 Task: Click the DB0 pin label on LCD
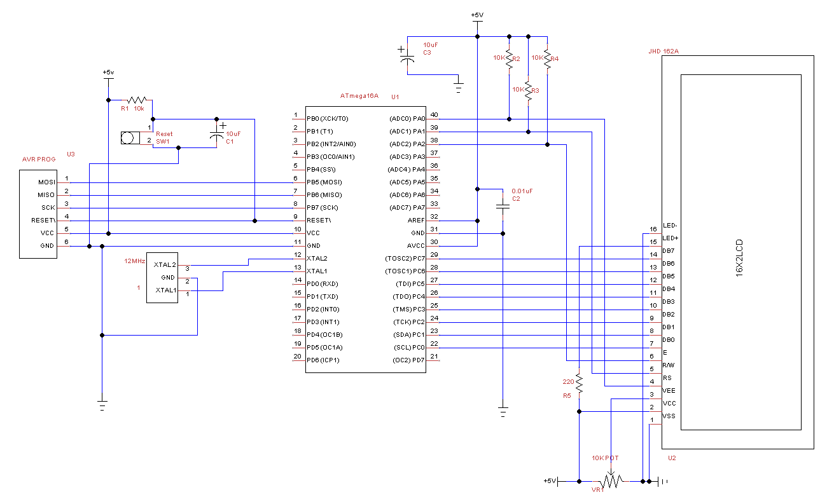point(669,340)
